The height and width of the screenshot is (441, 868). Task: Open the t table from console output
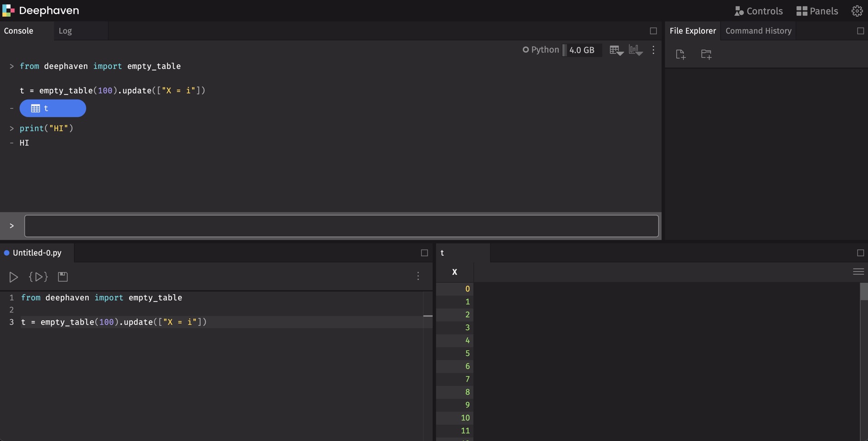tap(53, 108)
